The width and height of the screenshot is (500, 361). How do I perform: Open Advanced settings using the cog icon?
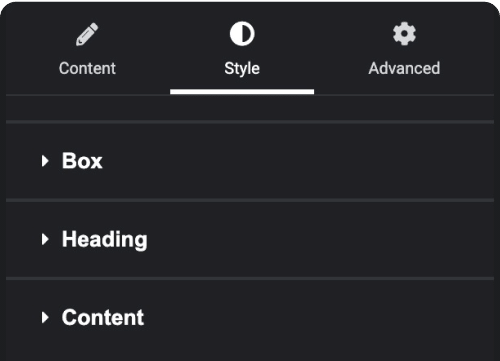coord(404,34)
